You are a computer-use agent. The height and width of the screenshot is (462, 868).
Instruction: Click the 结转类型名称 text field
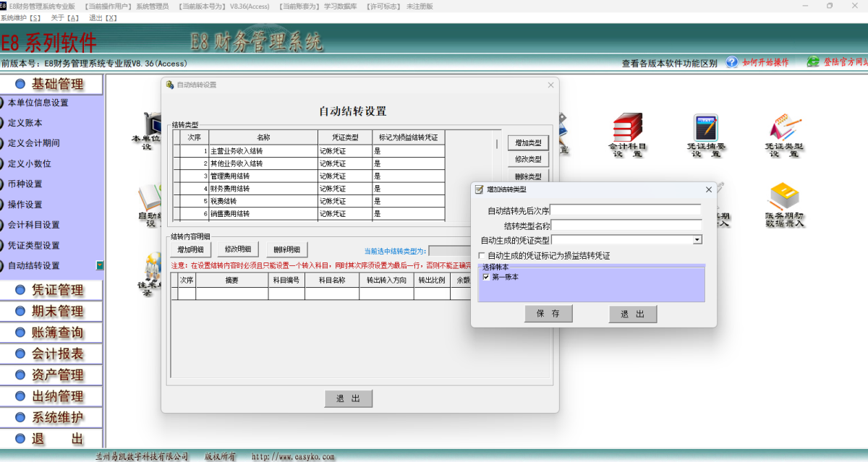[x=625, y=226]
